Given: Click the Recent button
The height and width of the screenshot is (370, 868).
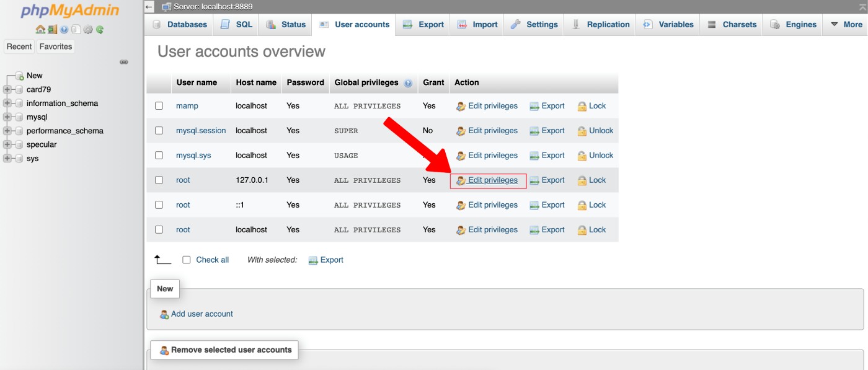Looking at the screenshot, I should [x=19, y=46].
